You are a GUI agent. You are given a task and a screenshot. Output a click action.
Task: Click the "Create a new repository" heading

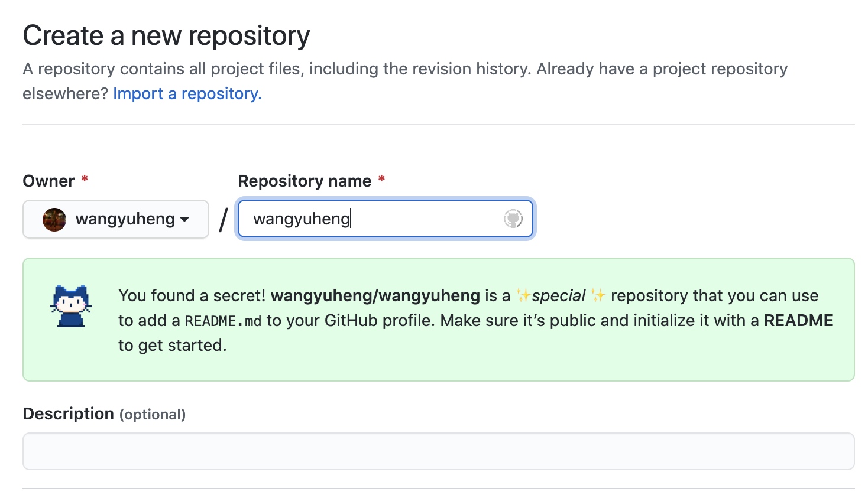pos(166,35)
